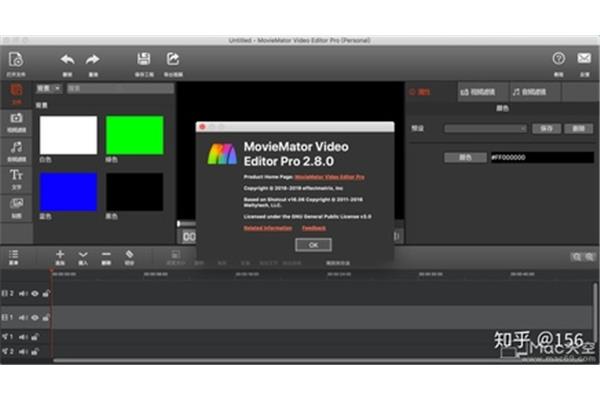This screenshot has width=600, height=400.
Task: Click the export video icon
Action: click(x=173, y=59)
